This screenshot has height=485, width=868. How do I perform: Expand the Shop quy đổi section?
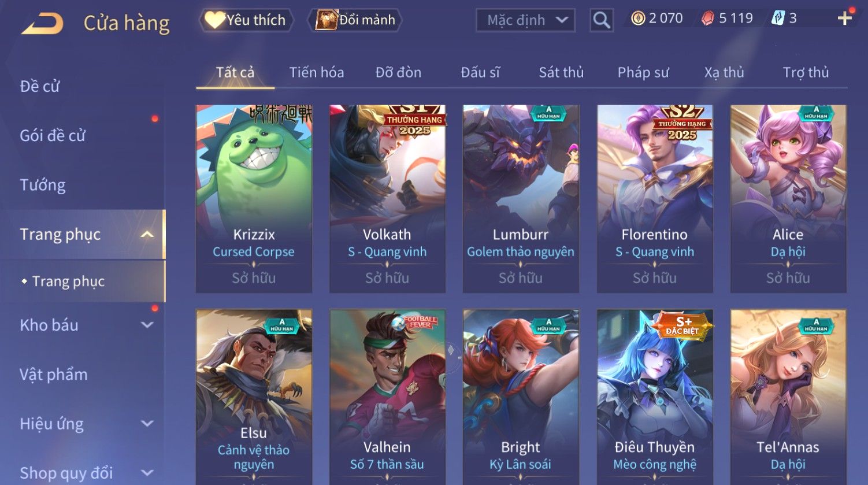pyautogui.click(x=147, y=473)
